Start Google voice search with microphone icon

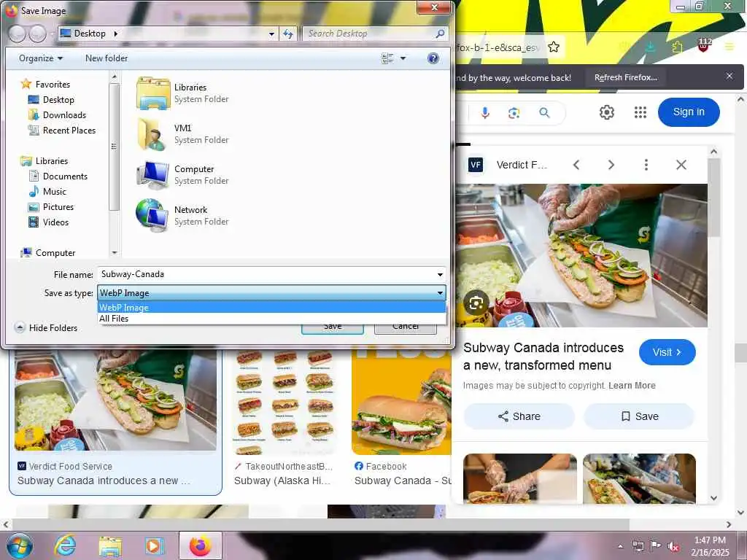[x=485, y=113]
